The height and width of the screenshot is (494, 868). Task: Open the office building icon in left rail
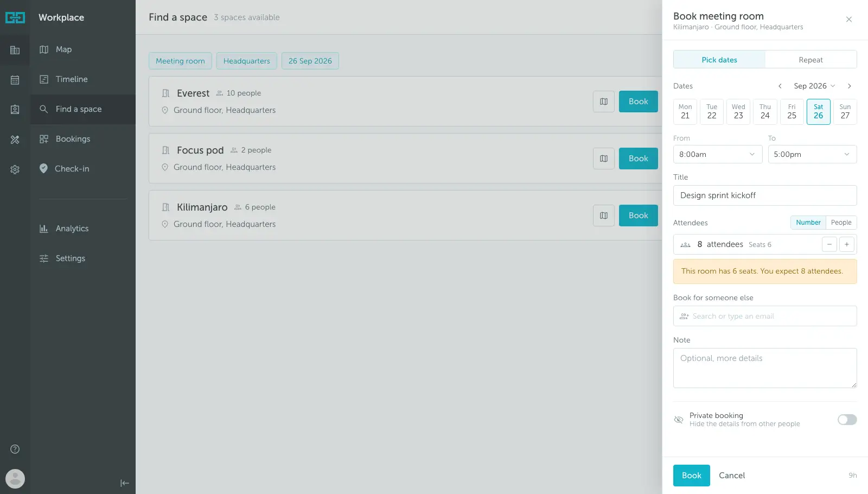[15, 50]
